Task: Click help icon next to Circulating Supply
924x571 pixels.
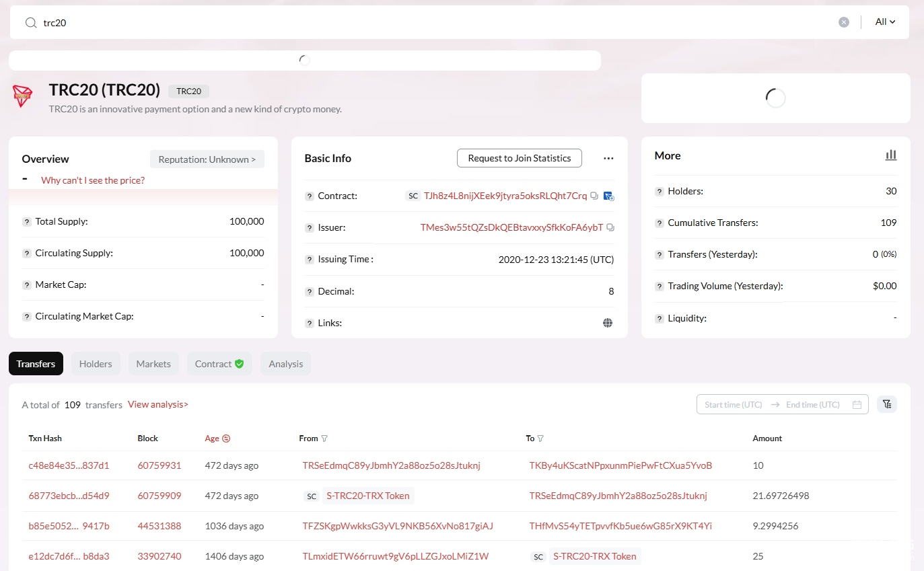Action: [x=27, y=254]
